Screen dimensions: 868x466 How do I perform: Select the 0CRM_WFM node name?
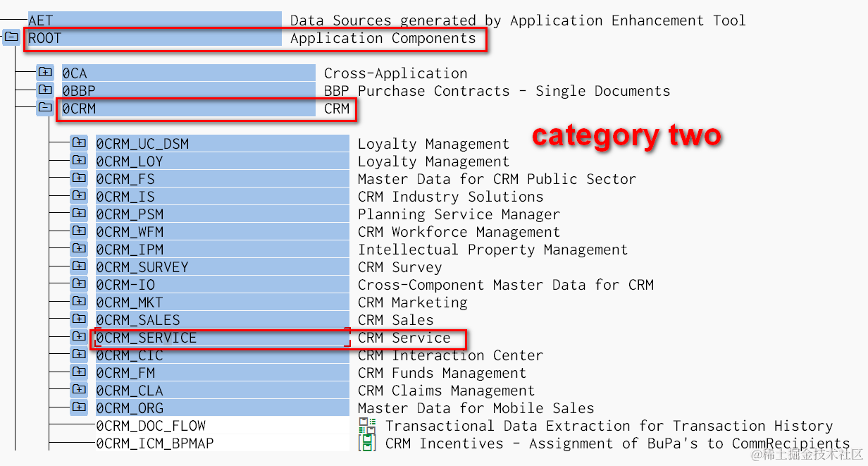click(x=130, y=232)
